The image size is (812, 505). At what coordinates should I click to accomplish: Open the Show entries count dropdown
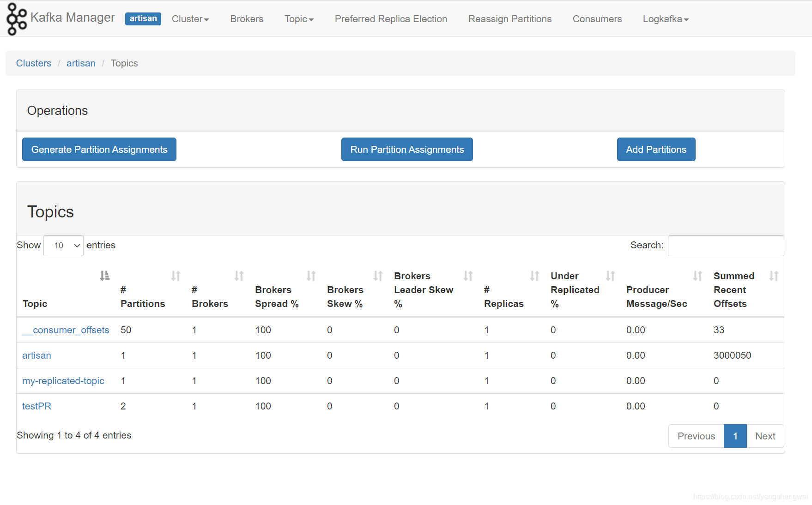(x=63, y=246)
